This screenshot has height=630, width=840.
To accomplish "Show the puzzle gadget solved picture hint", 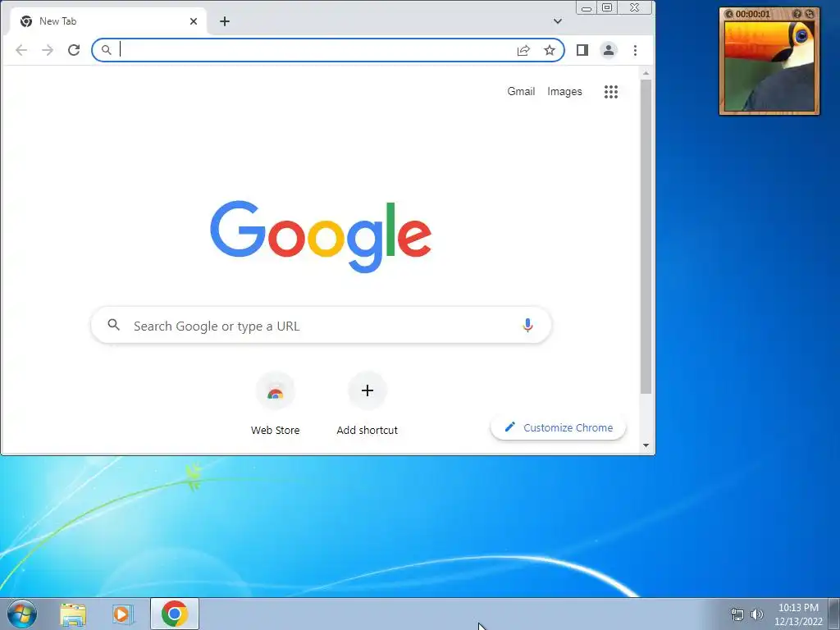I will click(x=797, y=14).
